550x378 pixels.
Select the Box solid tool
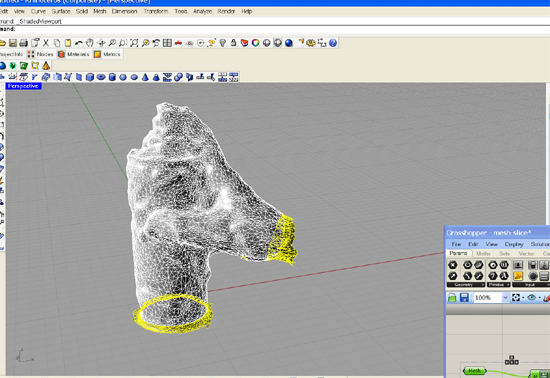pos(90,77)
